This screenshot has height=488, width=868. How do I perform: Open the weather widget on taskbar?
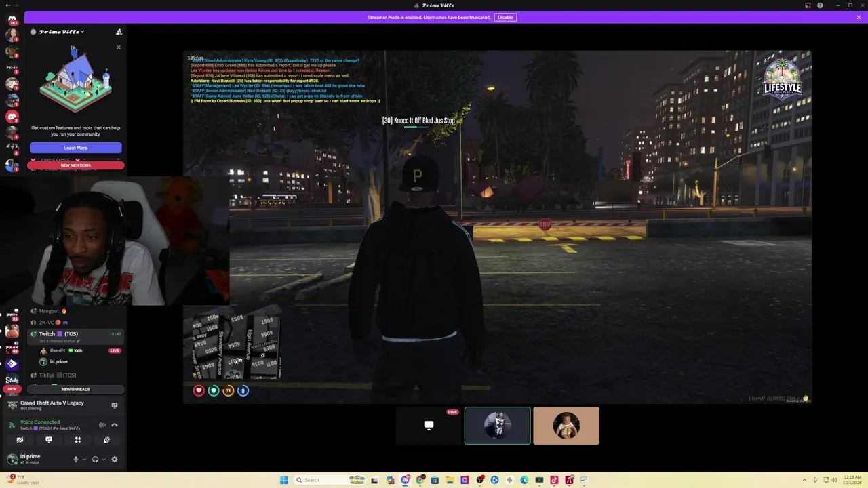tap(22, 480)
